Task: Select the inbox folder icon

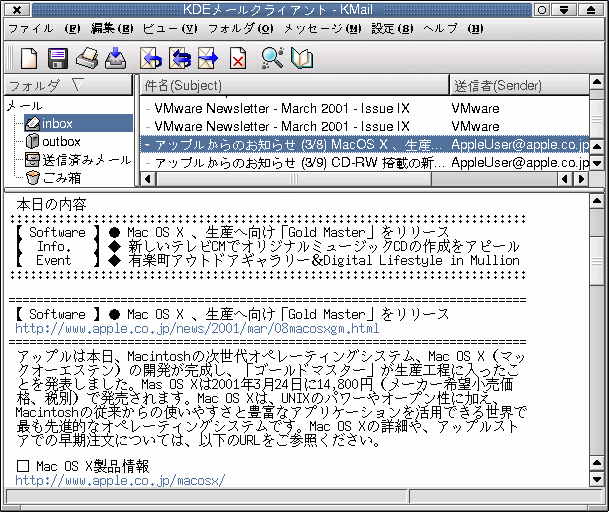Action: click(x=33, y=124)
